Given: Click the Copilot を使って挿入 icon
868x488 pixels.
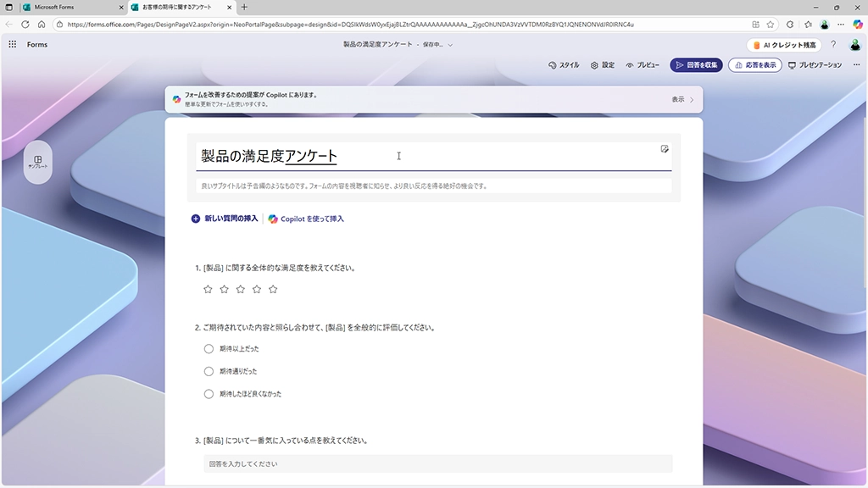Looking at the screenshot, I should pyautogui.click(x=273, y=219).
